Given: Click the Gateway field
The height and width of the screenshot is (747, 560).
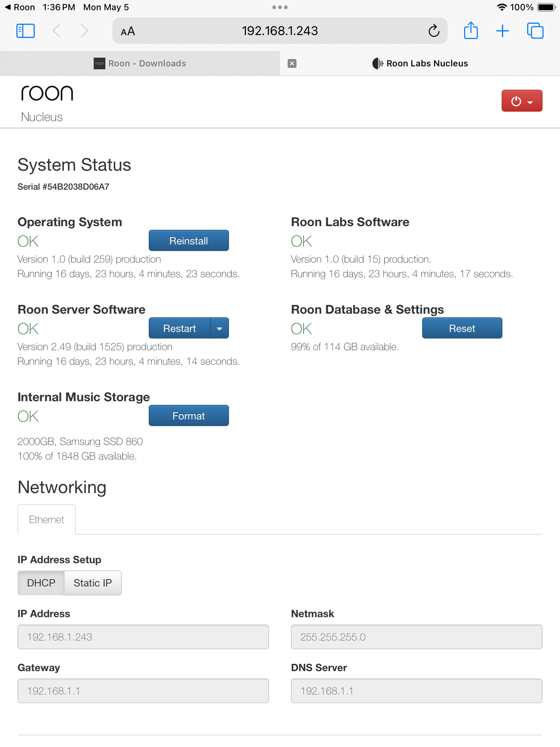Looking at the screenshot, I should tap(143, 691).
